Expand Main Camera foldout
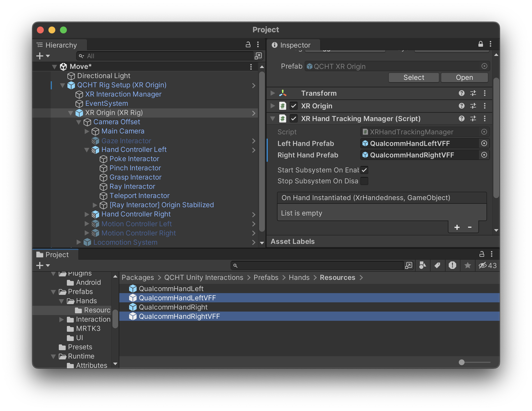Image resolution: width=532 pixels, height=411 pixels. click(x=87, y=131)
